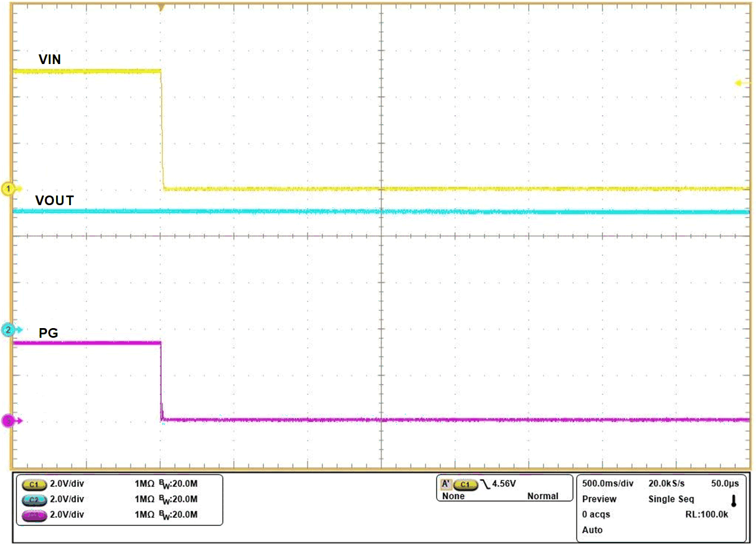Select the C1 channel badge
Viewport: 756px width, 544px height.
click(34, 484)
